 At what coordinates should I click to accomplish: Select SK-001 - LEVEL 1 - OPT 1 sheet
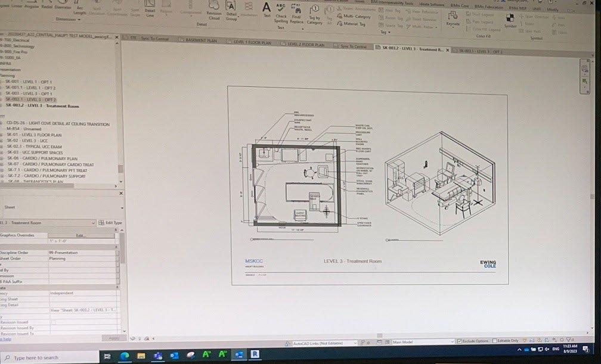[29, 82]
